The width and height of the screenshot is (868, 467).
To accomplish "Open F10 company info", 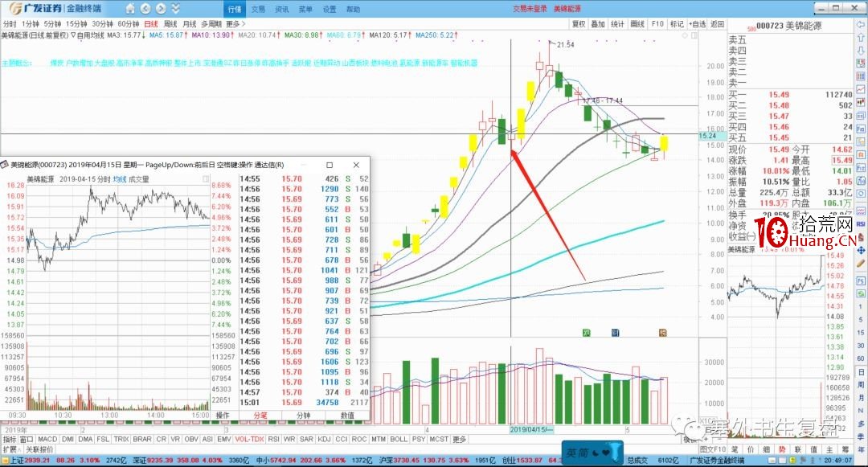I will tap(657, 24).
